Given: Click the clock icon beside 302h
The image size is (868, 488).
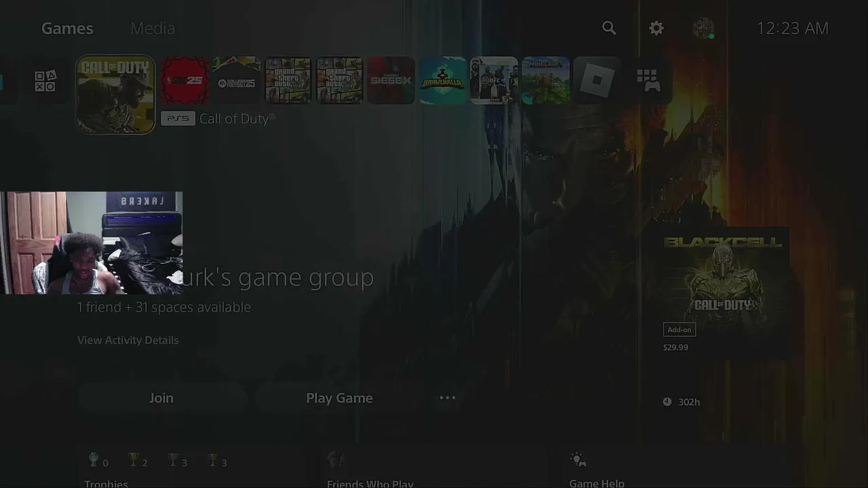Looking at the screenshot, I should 667,402.
